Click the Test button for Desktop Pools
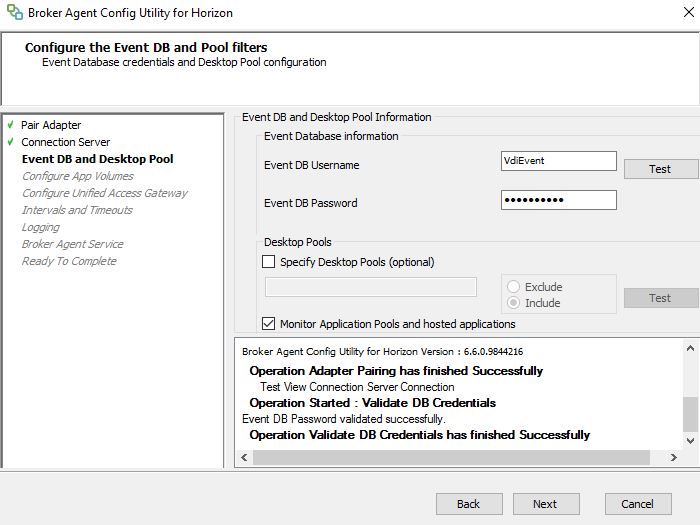 pos(661,298)
